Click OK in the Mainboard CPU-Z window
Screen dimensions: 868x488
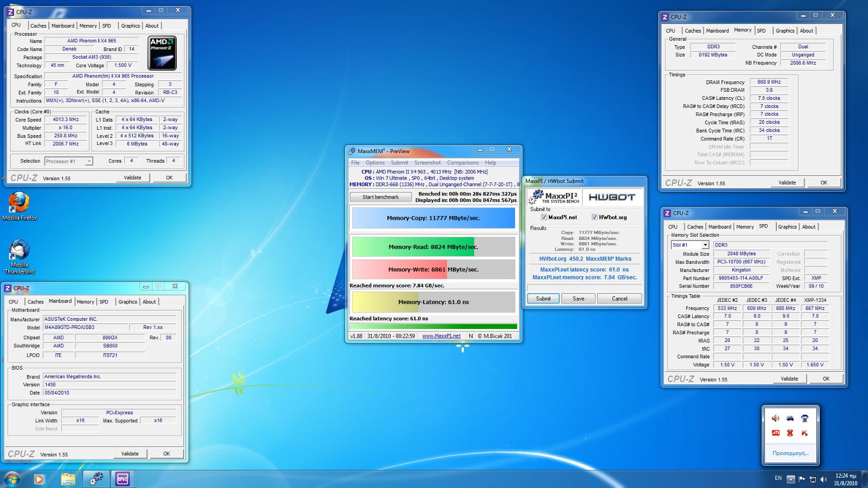167,454
